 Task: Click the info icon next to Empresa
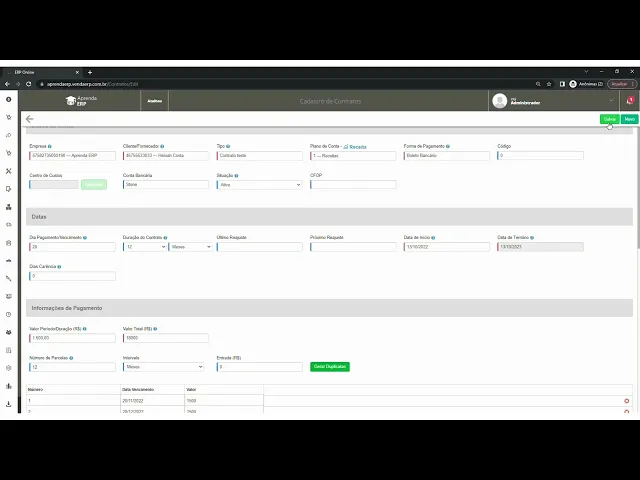(x=50, y=146)
